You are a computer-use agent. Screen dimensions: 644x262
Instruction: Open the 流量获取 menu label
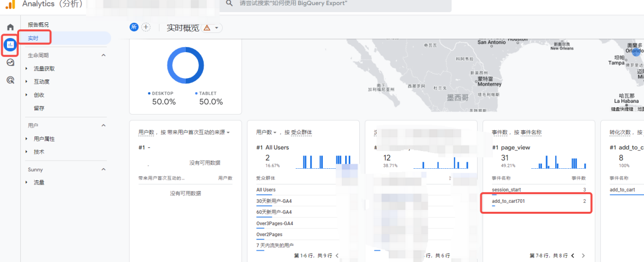pos(44,68)
